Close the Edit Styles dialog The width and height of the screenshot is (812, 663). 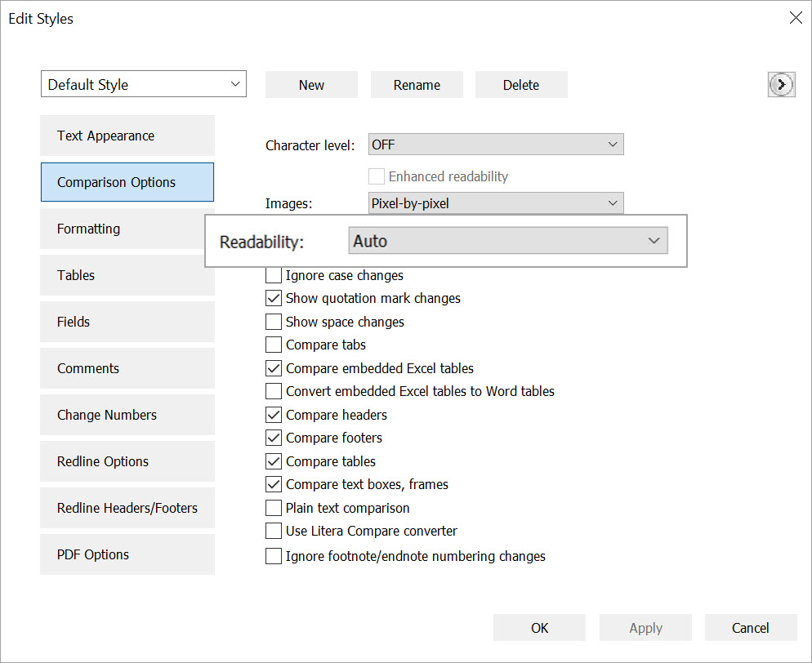[796, 18]
